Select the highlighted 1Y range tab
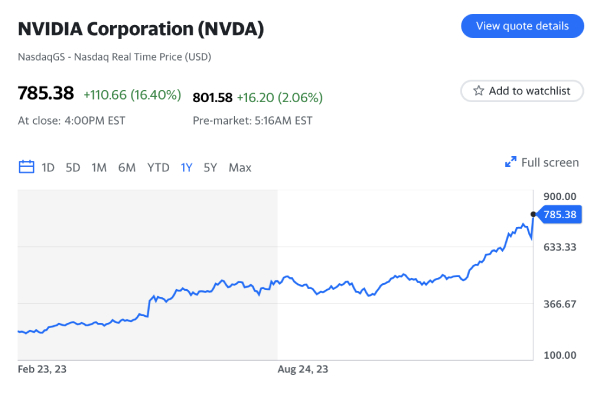600x400 pixels. point(186,167)
